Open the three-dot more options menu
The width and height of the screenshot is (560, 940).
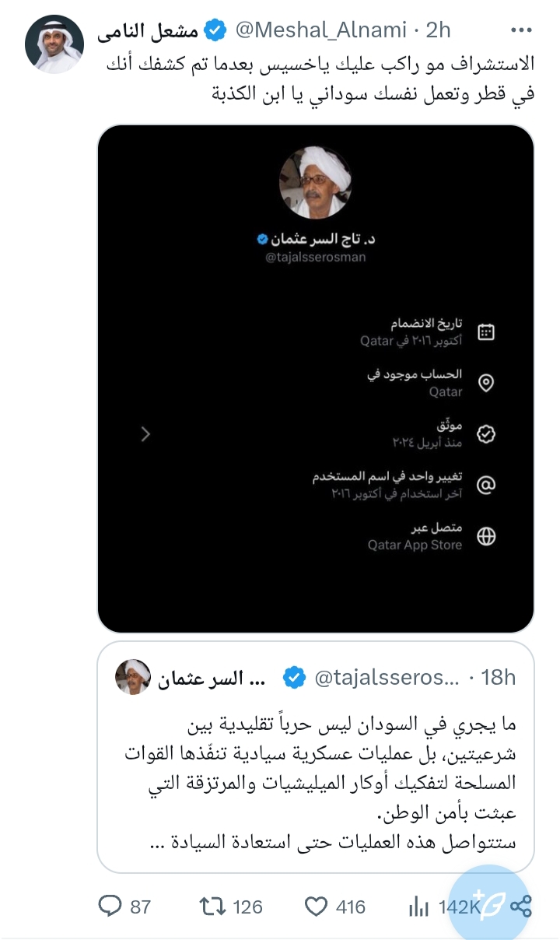(520, 30)
